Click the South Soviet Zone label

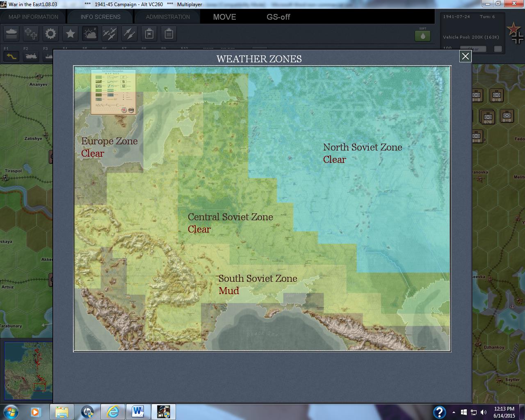pos(258,278)
